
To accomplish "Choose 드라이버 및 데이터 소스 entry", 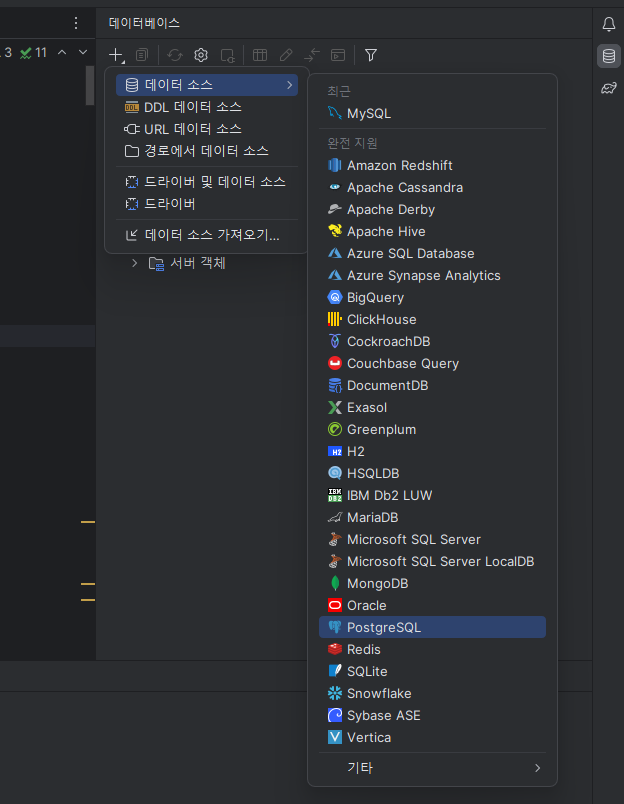I will click(207, 182).
